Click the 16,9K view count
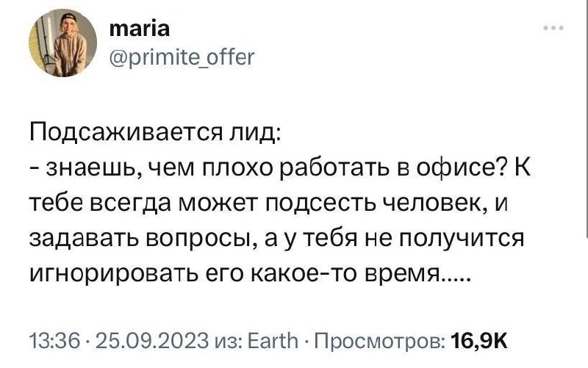The image size is (588, 368). [479, 341]
